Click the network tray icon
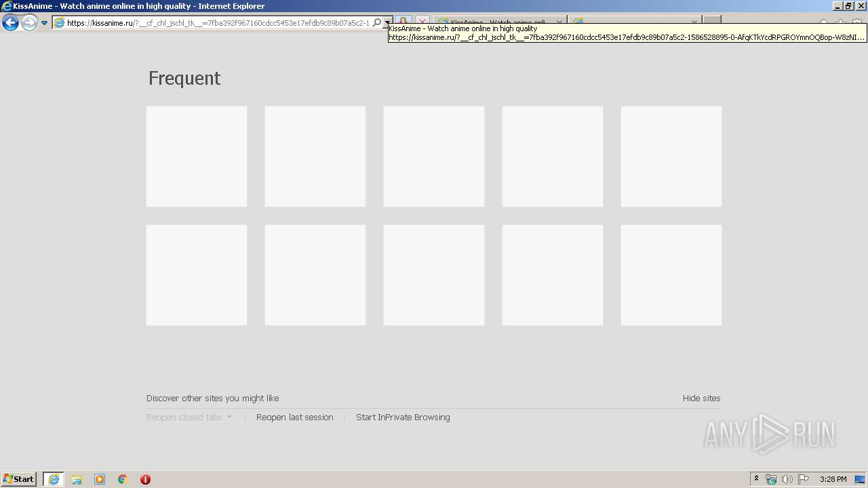 pyautogui.click(x=771, y=479)
